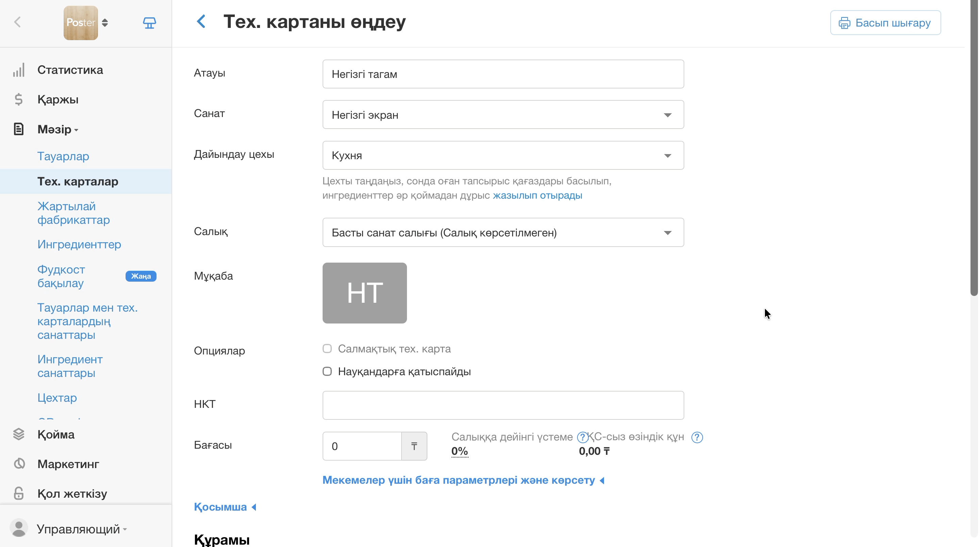Click the Қол жеткізу lock icon
The width and height of the screenshot is (980, 547).
pos(19,493)
